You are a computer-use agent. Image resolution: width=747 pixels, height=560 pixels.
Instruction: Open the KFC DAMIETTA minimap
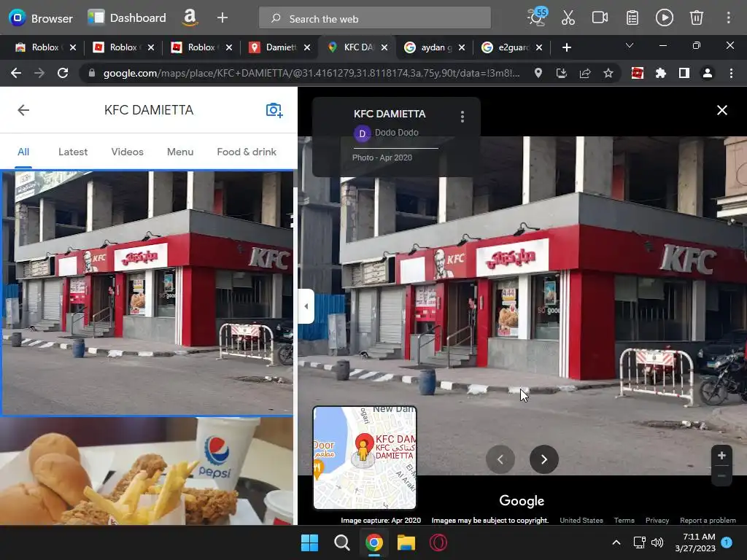tap(365, 458)
